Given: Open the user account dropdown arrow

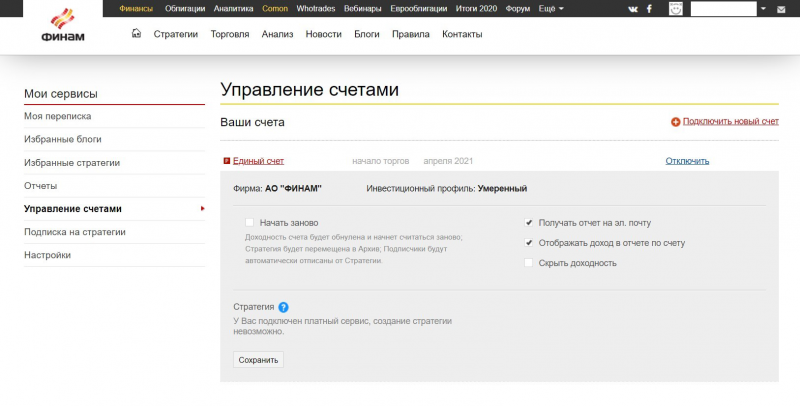Looking at the screenshot, I should [764, 8].
